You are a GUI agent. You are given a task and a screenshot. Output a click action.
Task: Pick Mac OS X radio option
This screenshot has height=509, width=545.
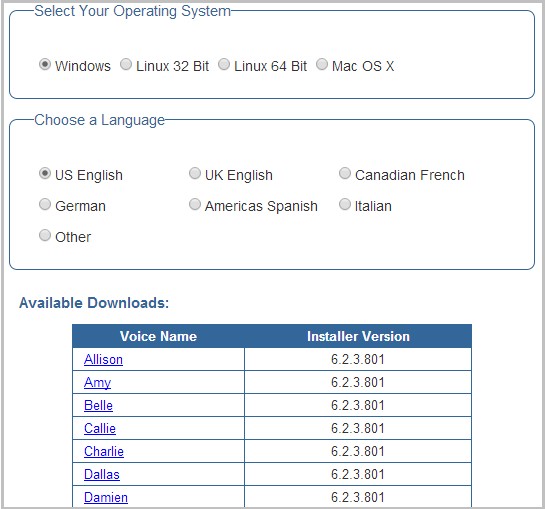click(x=322, y=64)
